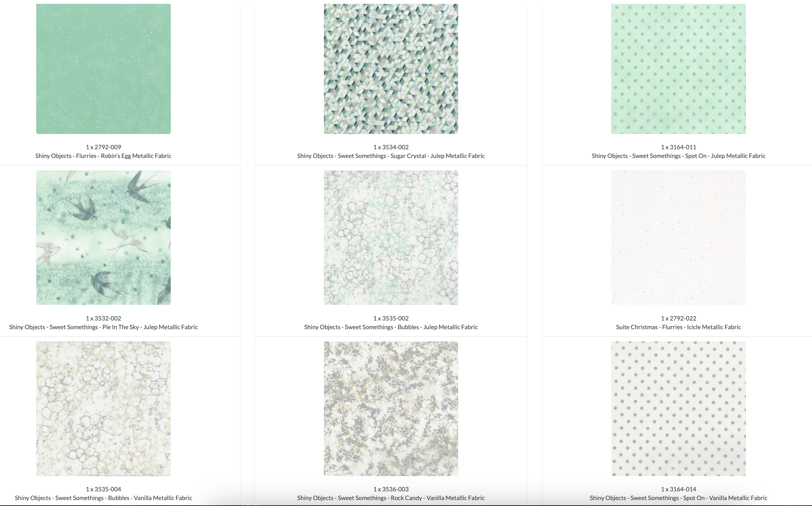Select the Flurries Icicle white fabric image

[x=678, y=238]
